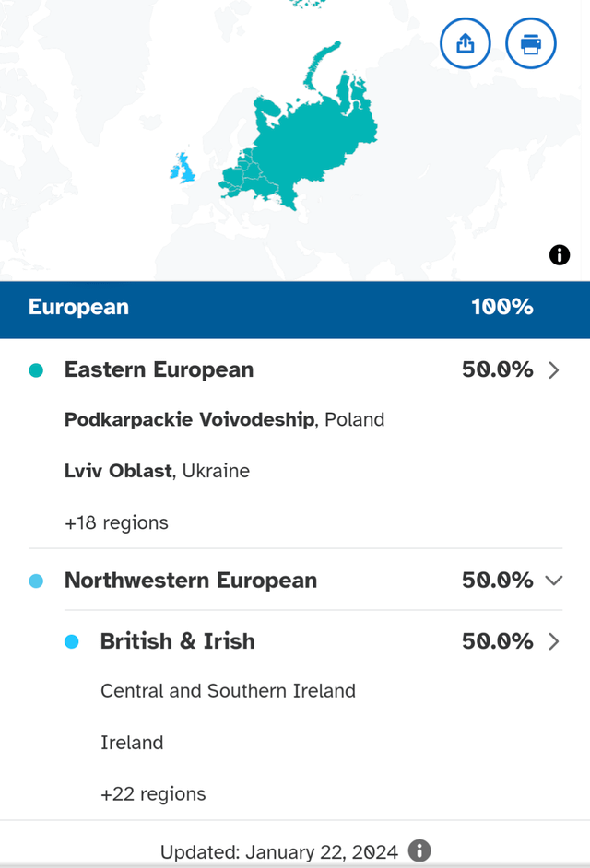Collapse the Northwestern European section
Viewport: 590px width, 868px height.
(x=554, y=581)
